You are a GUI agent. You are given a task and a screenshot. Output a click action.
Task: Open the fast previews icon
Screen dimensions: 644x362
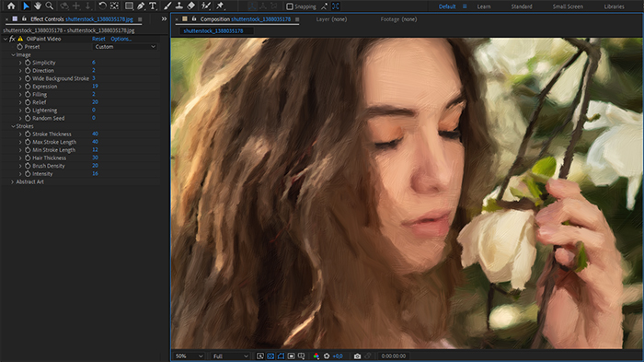260,356
